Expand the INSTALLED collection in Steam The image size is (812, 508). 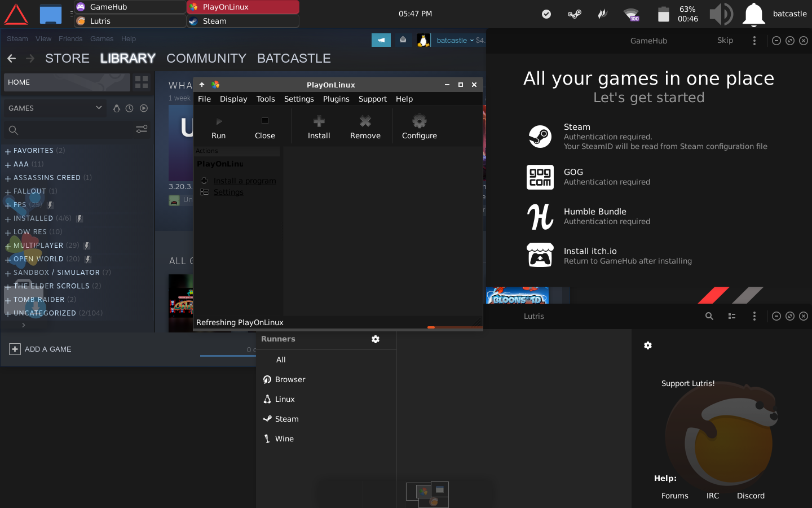8,219
